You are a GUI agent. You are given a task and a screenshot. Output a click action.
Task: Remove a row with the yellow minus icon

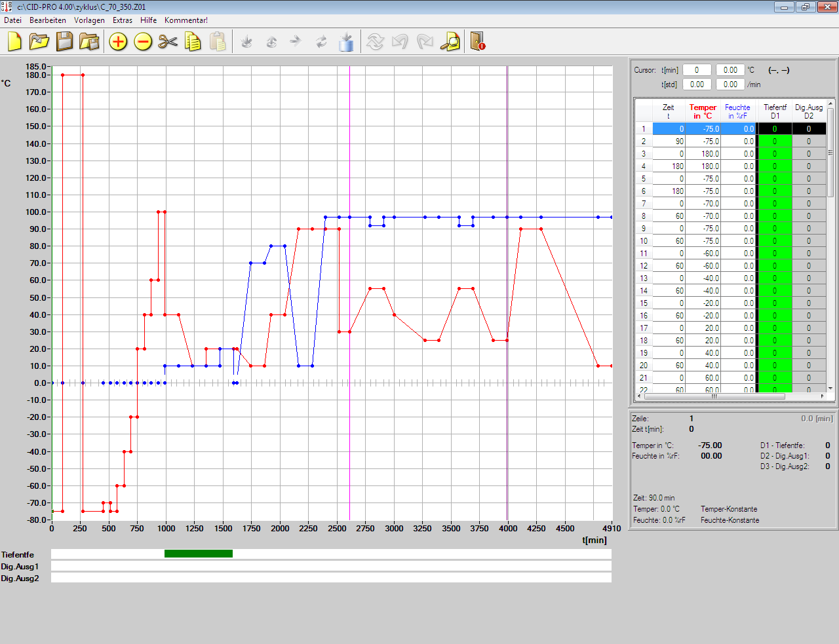coord(143,42)
